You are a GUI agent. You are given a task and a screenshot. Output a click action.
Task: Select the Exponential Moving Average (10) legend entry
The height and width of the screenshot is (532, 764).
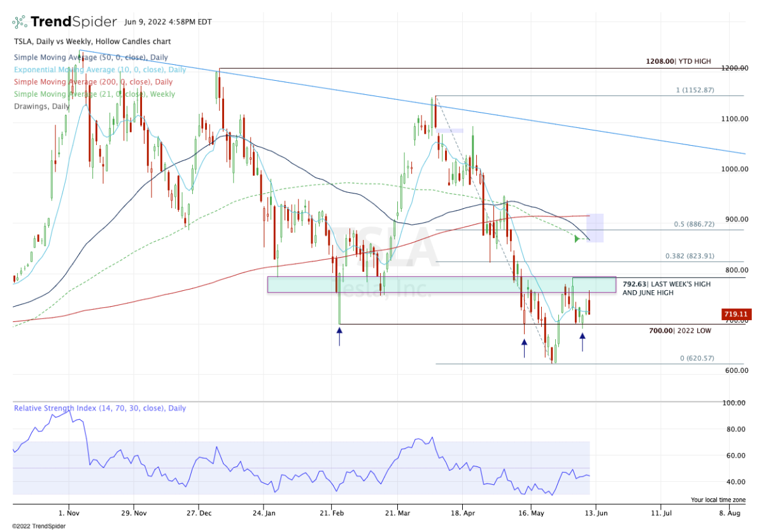100,70
